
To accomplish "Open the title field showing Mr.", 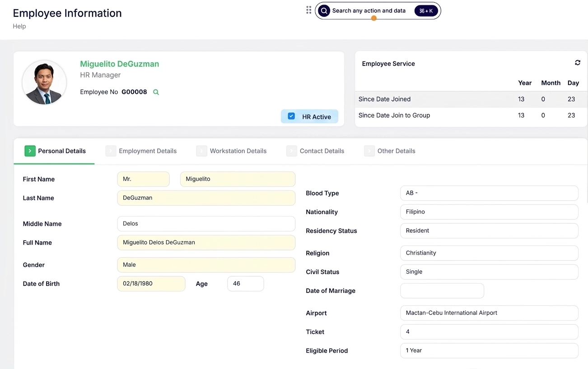I will [x=143, y=179].
